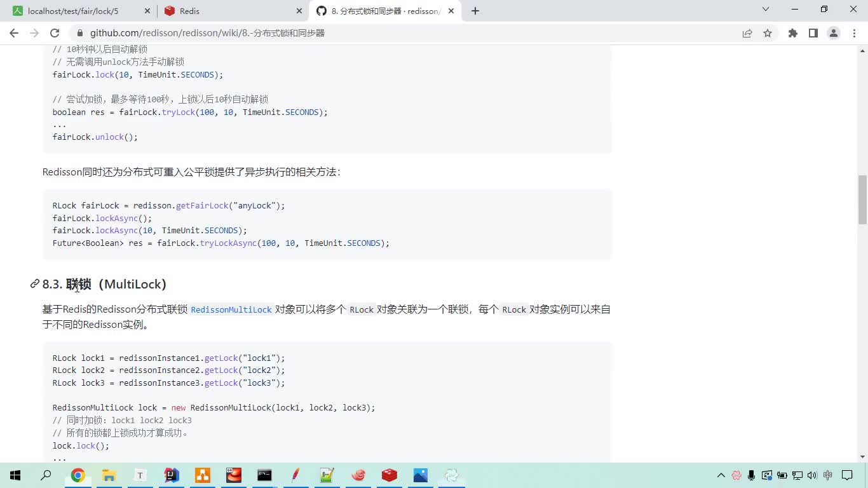Open the Chrome profile avatar

[x=834, y=33]
